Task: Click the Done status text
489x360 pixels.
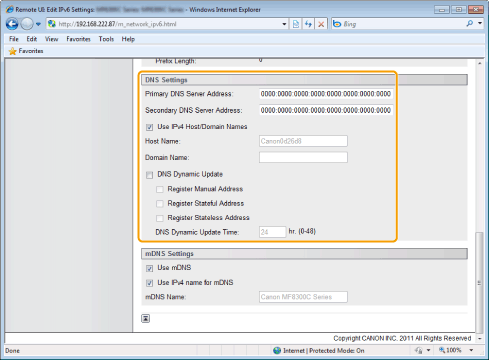Action: [12, 351]
